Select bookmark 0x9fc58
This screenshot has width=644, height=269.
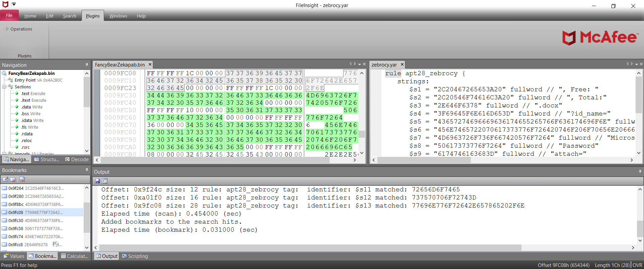pos(42,228)
